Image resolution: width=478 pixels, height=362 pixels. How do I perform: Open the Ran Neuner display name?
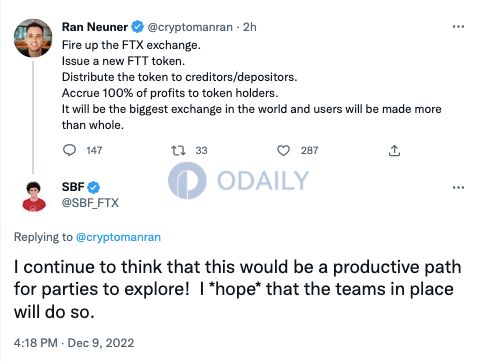pos(95,27)
